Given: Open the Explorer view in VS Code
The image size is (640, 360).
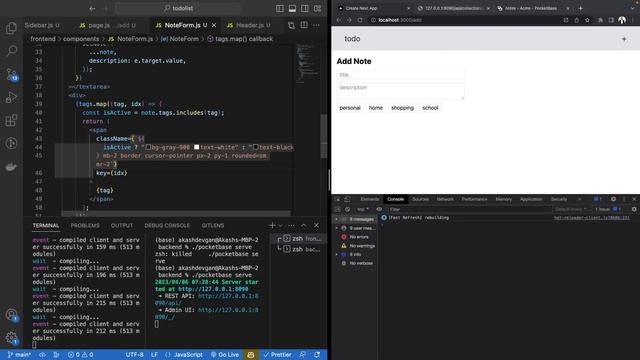Looking at the screenshot, I should click(x=11, y=28).
